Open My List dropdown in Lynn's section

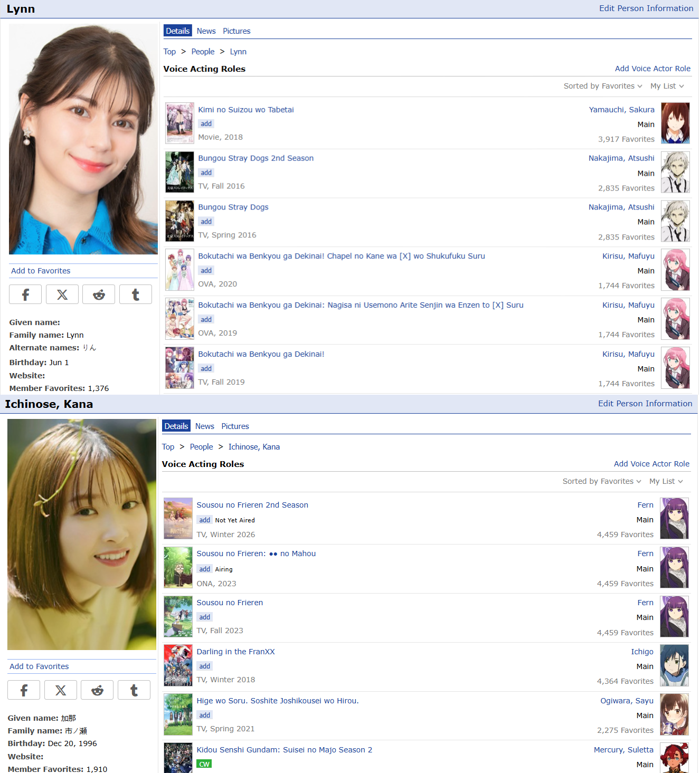667,86
